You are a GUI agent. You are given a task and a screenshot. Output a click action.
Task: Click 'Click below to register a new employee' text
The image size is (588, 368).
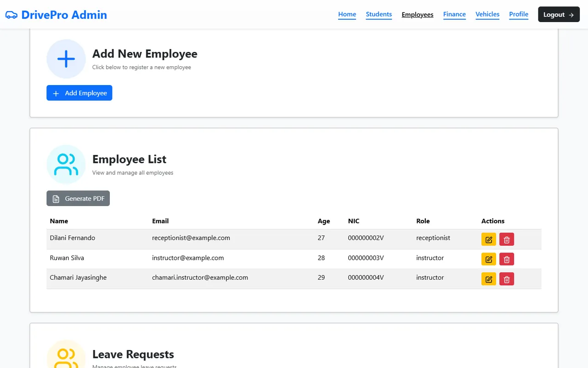click(x=141, y=67)
